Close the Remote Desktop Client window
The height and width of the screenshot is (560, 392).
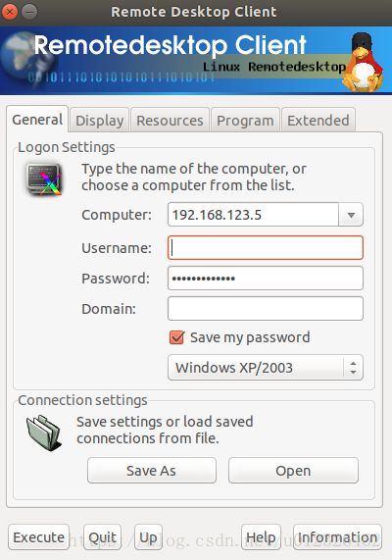click(10, 12)
